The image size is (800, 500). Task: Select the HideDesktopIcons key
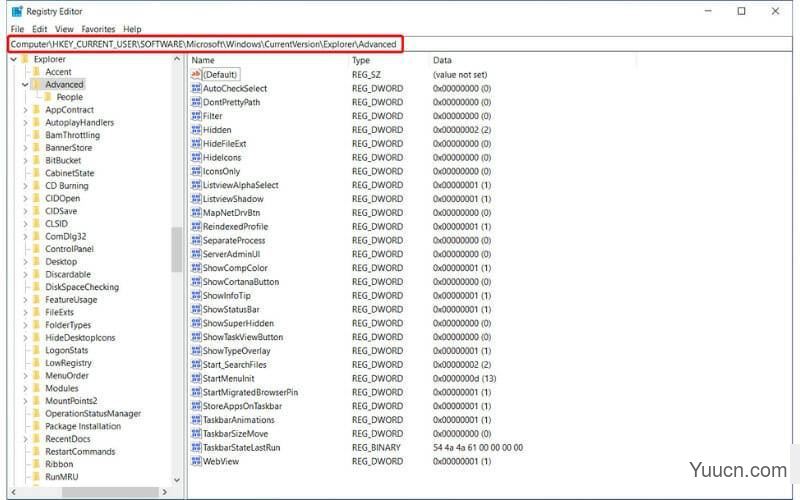(80, 338)
